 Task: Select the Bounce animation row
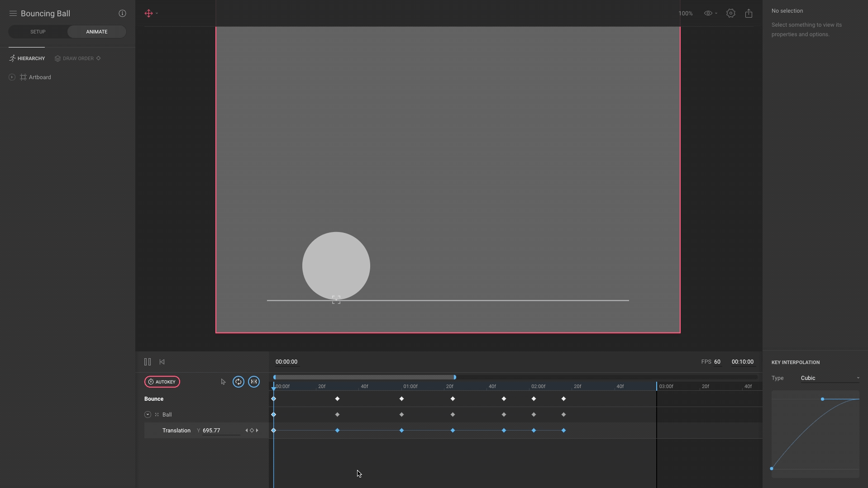pos(154,399)
